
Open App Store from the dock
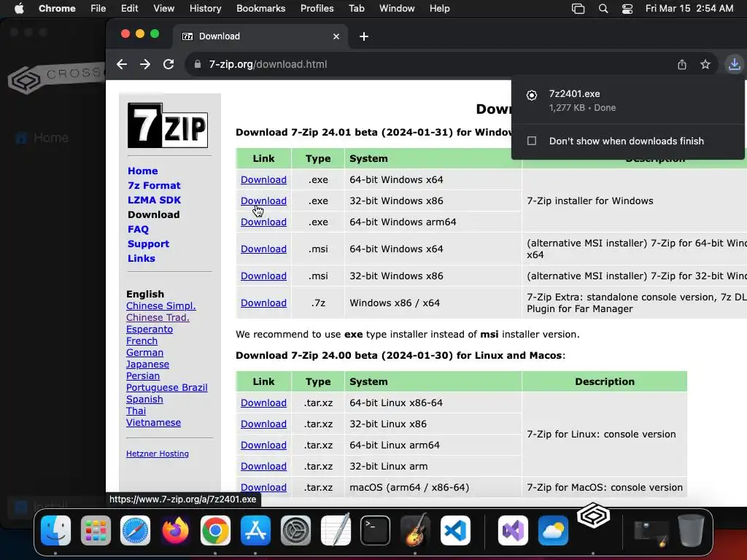[256, 531]
